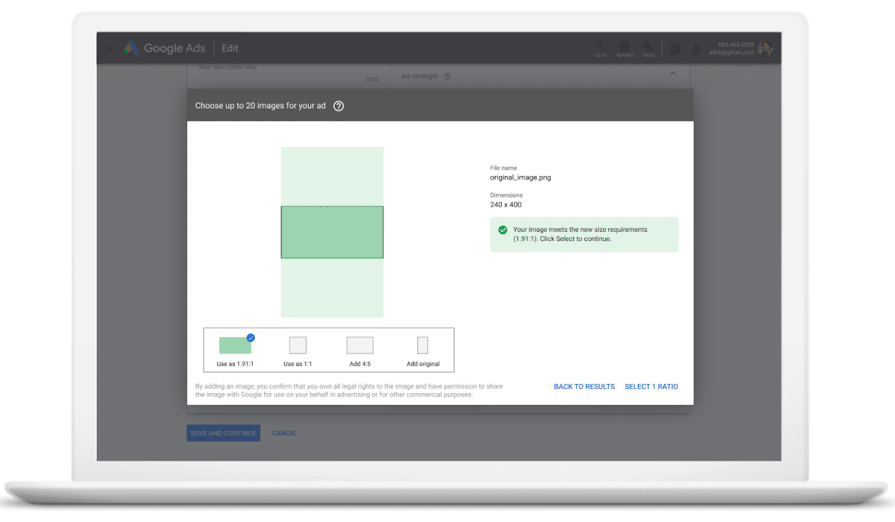Click 'Select 1 Ratio' button
The width and height of the screenshot is (895, 522).
[651, 387]
